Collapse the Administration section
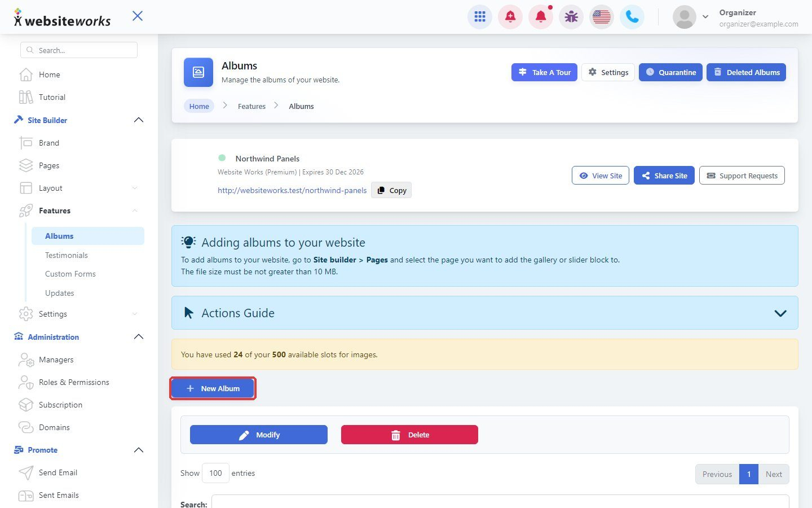This screenshot has width=812, height=508. (139, 337)
